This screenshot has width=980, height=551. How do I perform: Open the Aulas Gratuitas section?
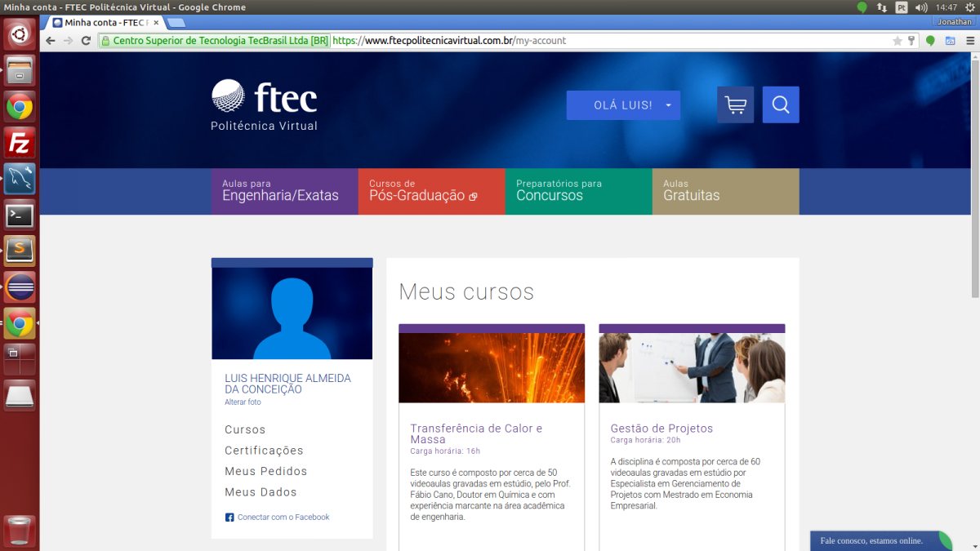[725, 191]
